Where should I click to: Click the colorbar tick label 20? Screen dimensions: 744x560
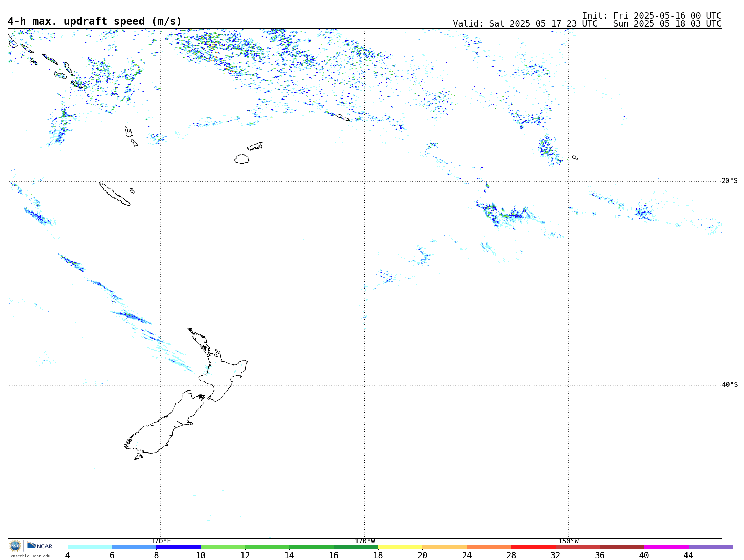pyautogui.click(x=423, y=556)
